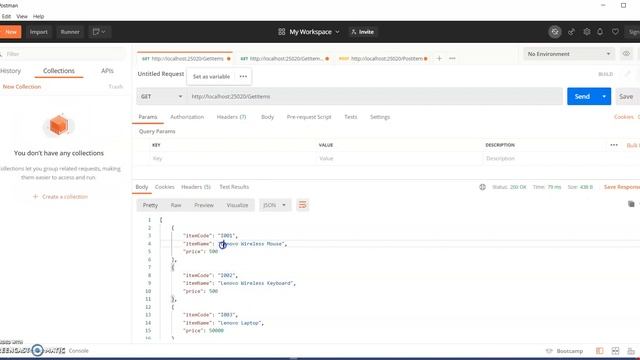This screenshot has height=360, width=640.
Task: Click the sync status icon in header
Action: 555,32
